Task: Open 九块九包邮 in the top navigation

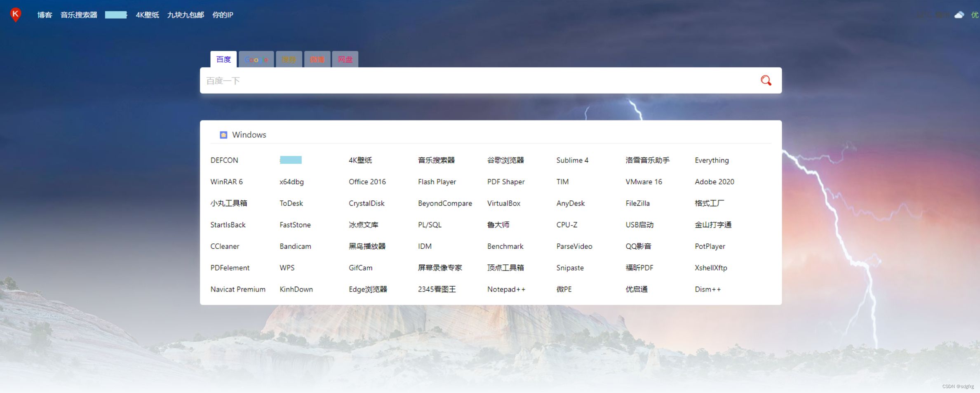Action: point(186,15)
